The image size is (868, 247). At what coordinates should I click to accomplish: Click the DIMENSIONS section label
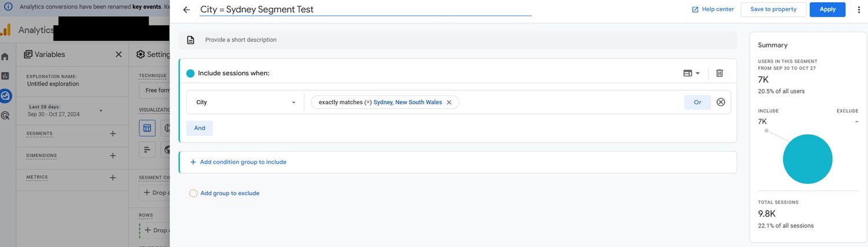42,156
